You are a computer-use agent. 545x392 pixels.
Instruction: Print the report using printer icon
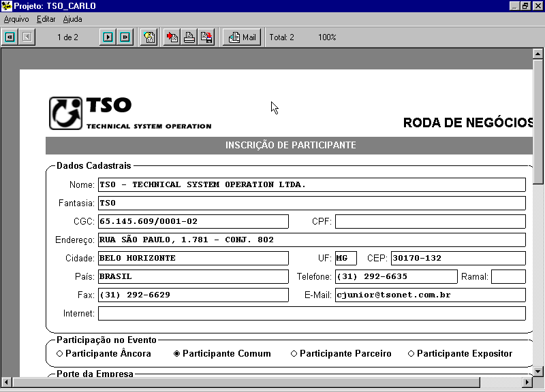click(189, 37)
